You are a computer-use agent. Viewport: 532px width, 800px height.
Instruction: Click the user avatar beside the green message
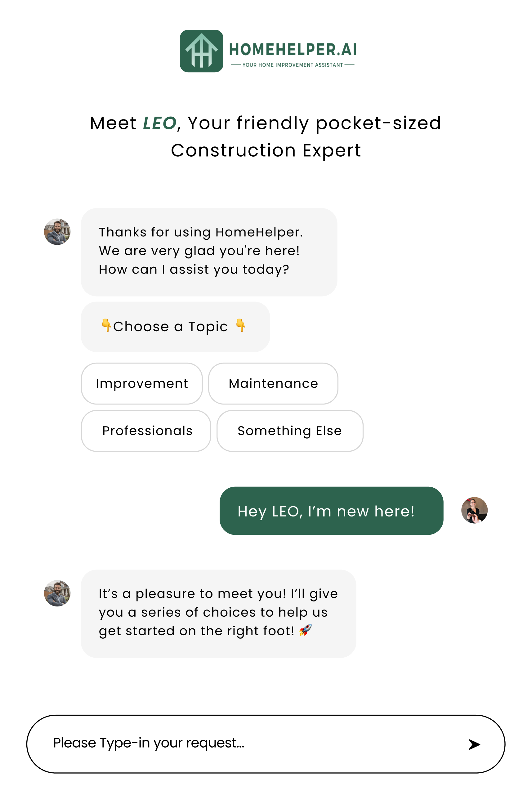click(x=474, y=510)
